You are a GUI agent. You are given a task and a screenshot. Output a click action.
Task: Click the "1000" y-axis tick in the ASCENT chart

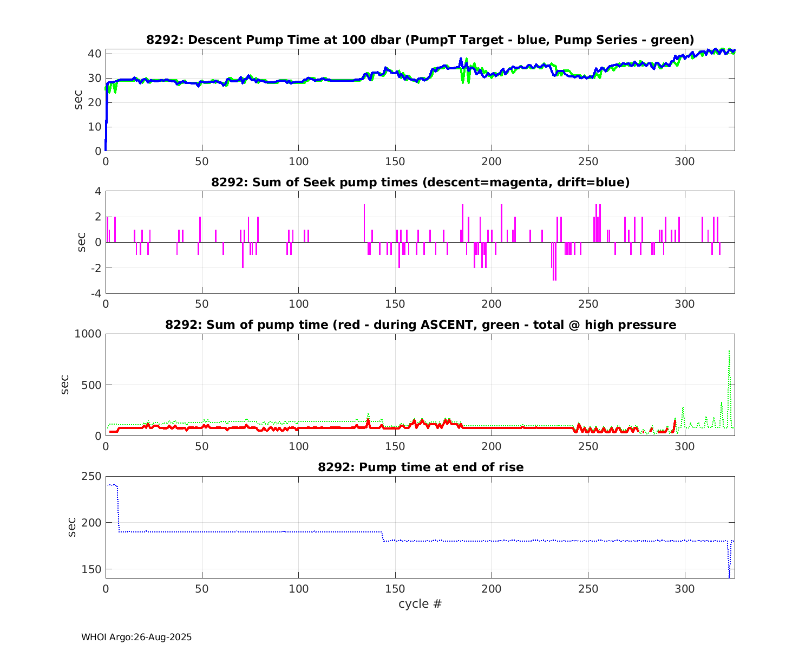pyautogui.click(x=87, y=334)
